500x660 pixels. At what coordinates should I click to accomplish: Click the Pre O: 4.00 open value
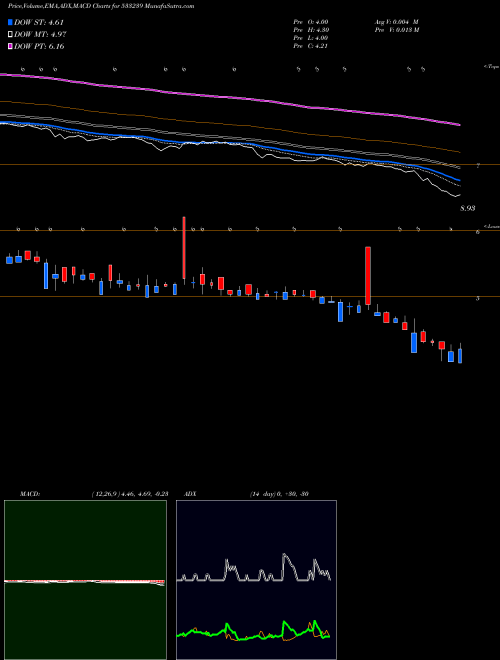pos(311,22)
